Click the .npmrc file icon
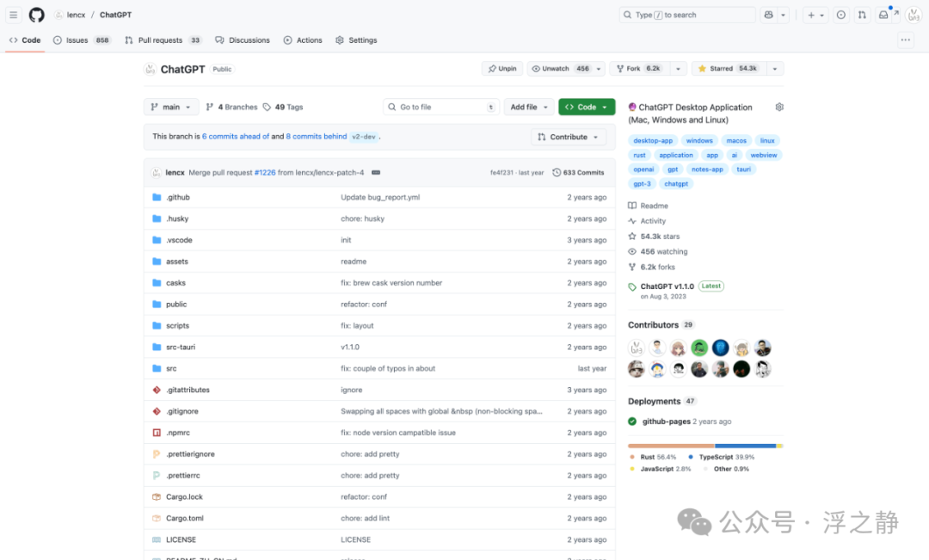This screenshot has height=560, width=929. 157,433
